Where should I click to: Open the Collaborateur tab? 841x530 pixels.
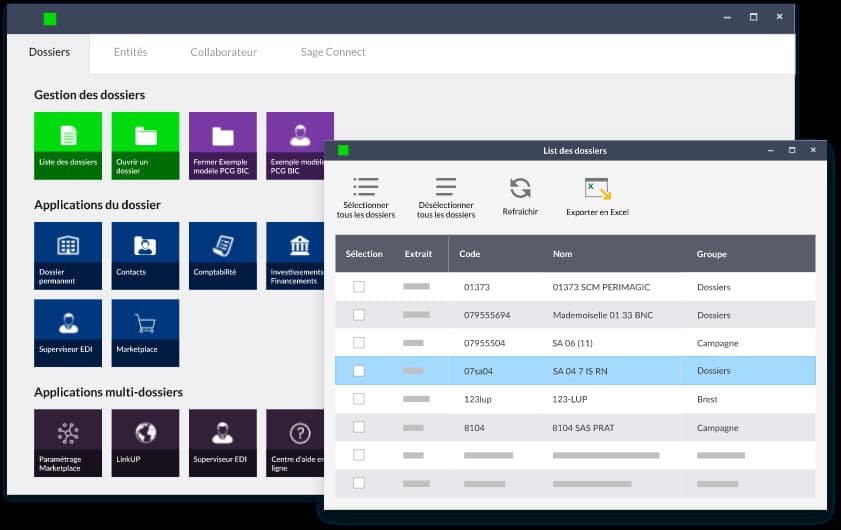[223, 52]
